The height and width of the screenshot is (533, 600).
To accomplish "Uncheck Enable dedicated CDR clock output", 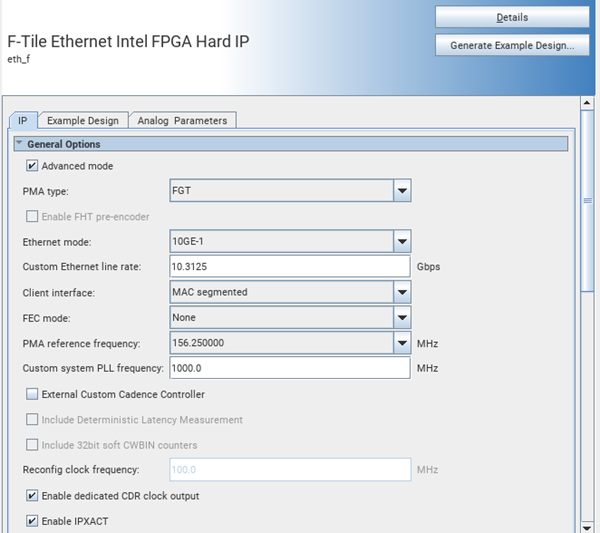I will click(x=33, y=496).
